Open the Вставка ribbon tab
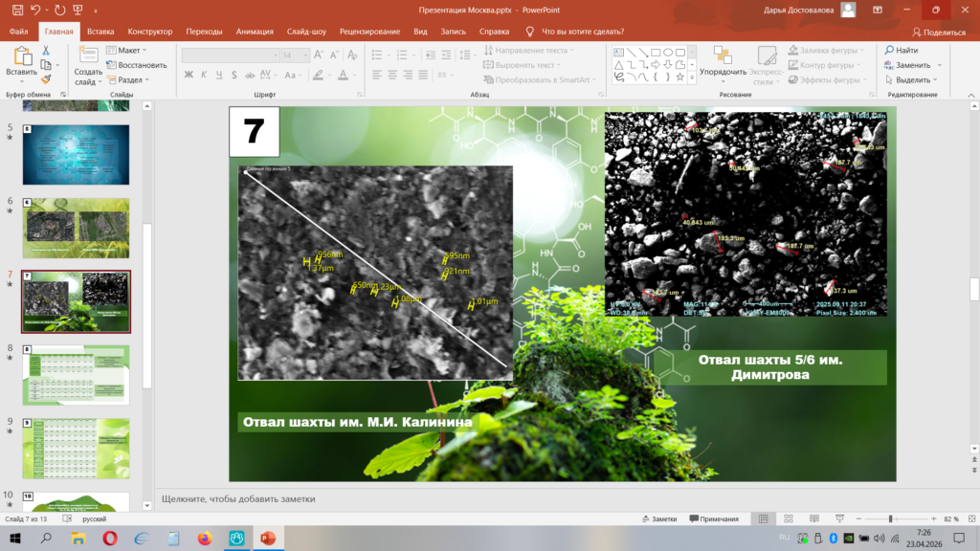Screen dimensions: 980x551 [x=100, y=31]
